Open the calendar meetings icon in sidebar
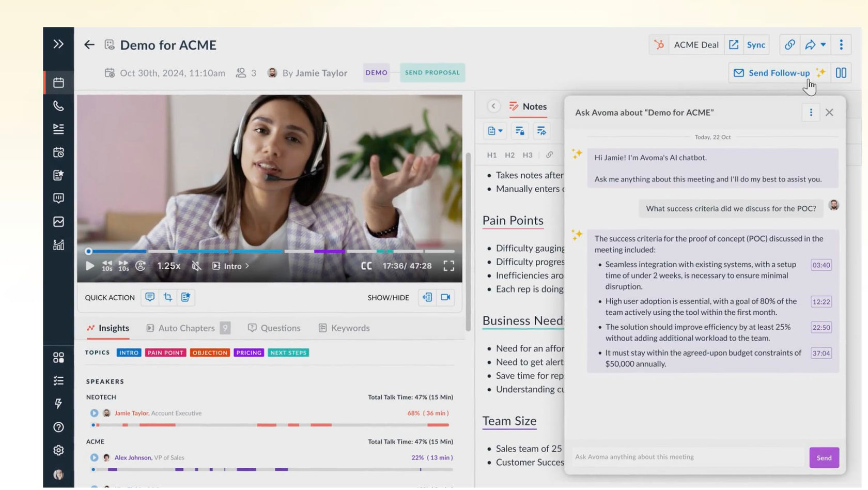 pyautogui.click(x=58, y=83)
